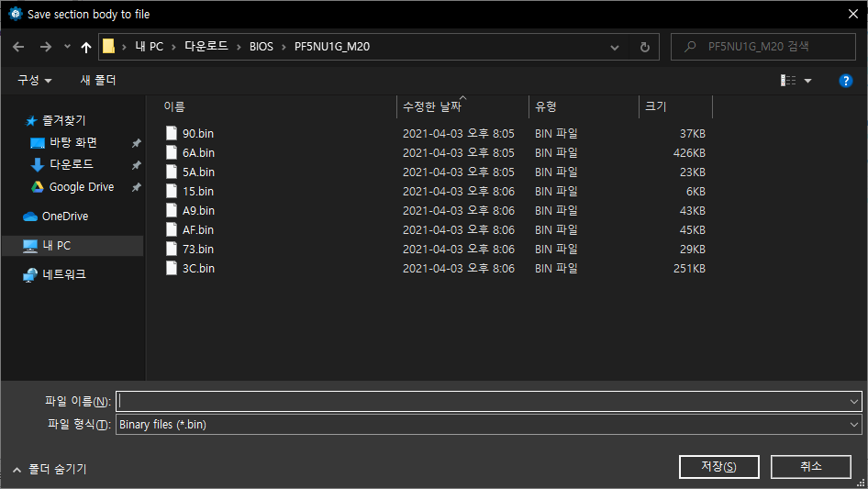Open 바탕 화면 in navigation pane

point(73,142)
